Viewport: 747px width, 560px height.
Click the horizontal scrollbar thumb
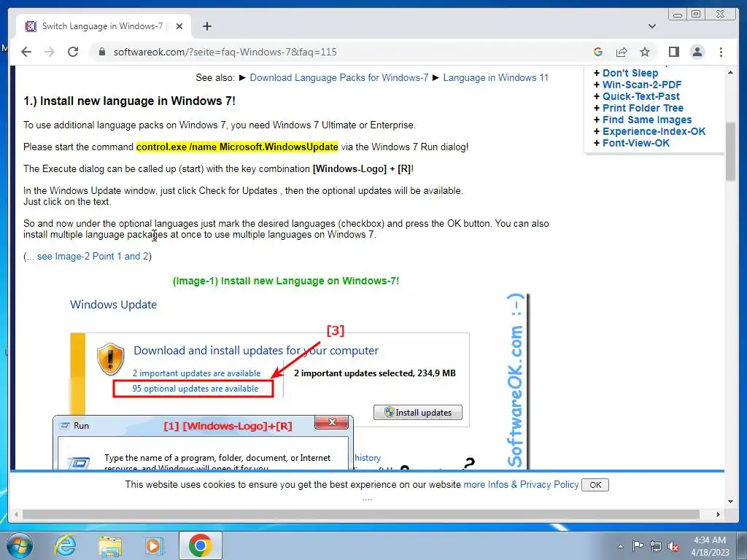[x=360, y=514]
